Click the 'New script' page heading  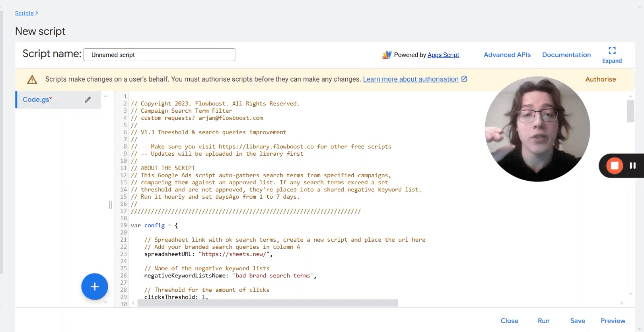pyautogui.click(x=40, y=31)
